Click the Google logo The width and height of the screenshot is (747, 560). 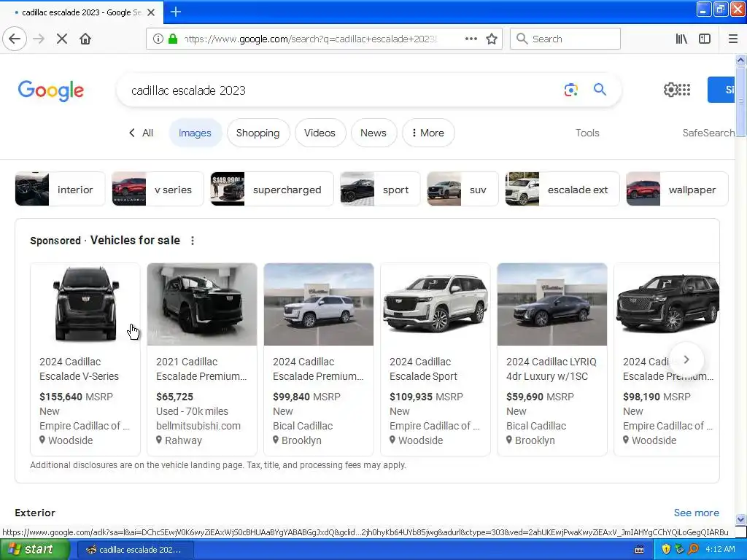[51, 90]
